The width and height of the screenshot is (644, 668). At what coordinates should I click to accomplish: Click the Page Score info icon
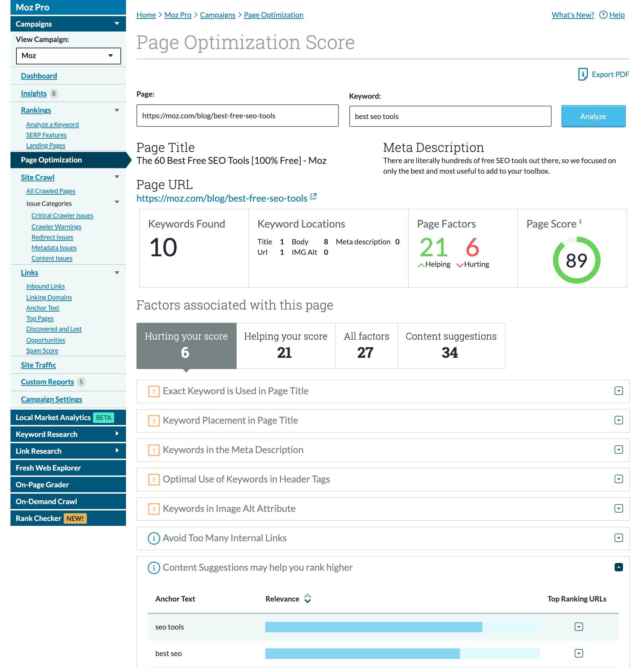580,221
